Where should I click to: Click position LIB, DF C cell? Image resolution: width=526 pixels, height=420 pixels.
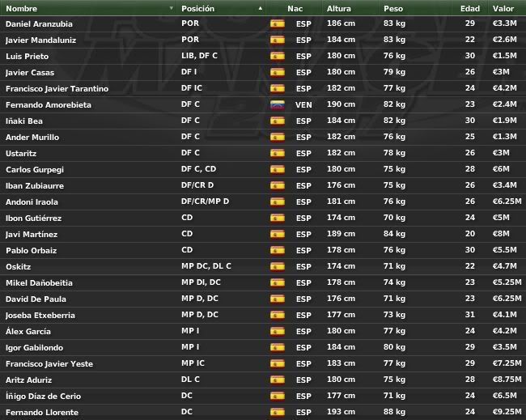pos(199,56)
